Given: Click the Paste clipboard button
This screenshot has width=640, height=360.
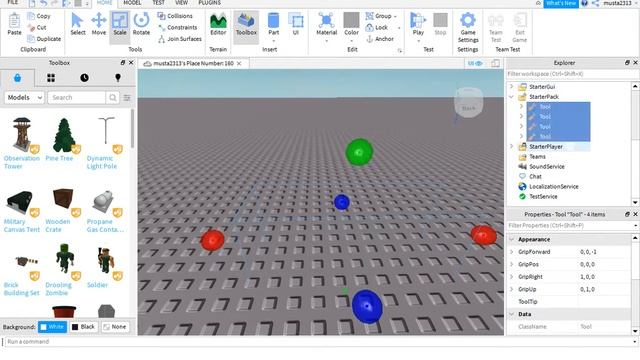Looking at the screenshot, I should point(14,24).
